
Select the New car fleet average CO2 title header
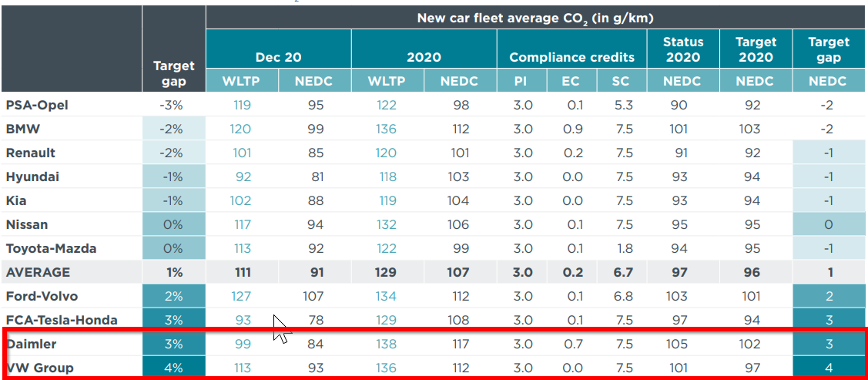pyautogui.click(x=535, y=18)
